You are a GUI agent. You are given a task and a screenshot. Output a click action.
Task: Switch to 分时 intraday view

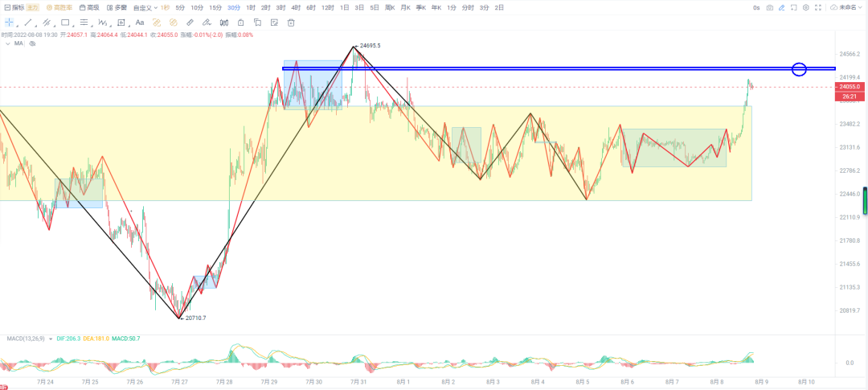pyautogui.click(x=468, y=8)
